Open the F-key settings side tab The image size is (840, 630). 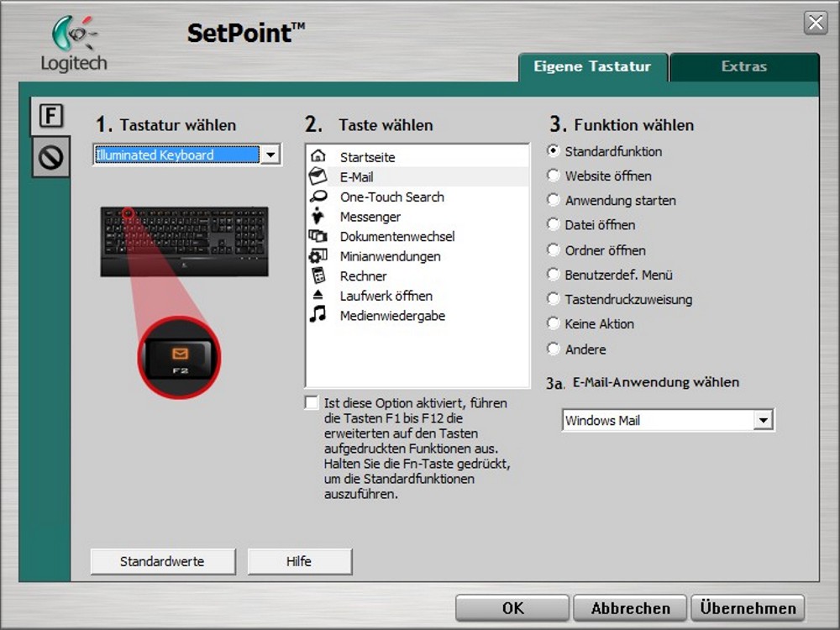[x=51, y=116]
